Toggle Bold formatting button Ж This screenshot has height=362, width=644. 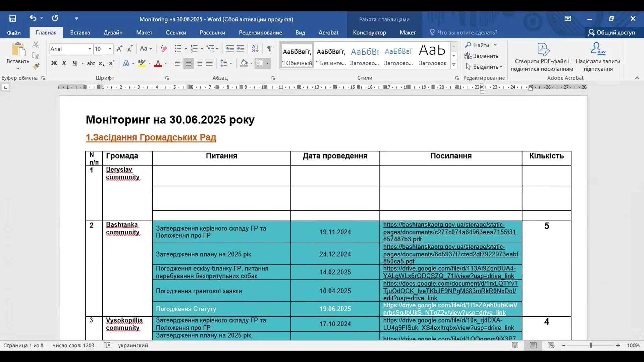54,63
